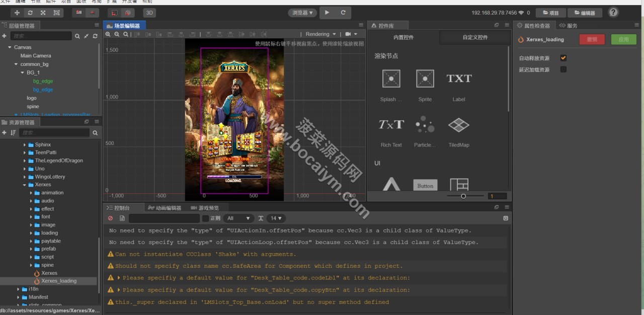Screen dimensions: 644x315
Task: Open the console log file icon
Action: pos(122,218)
